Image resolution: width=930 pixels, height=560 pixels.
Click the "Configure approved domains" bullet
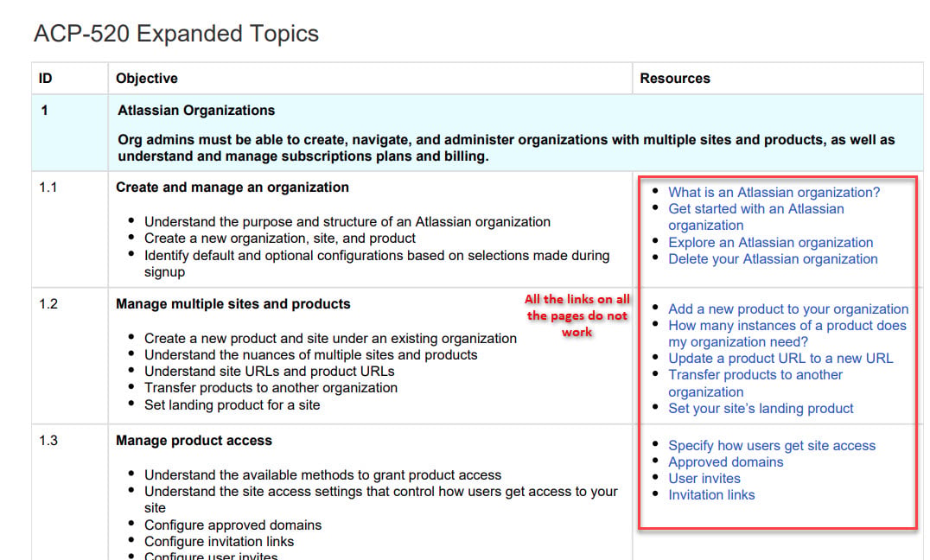click(233, 525)
